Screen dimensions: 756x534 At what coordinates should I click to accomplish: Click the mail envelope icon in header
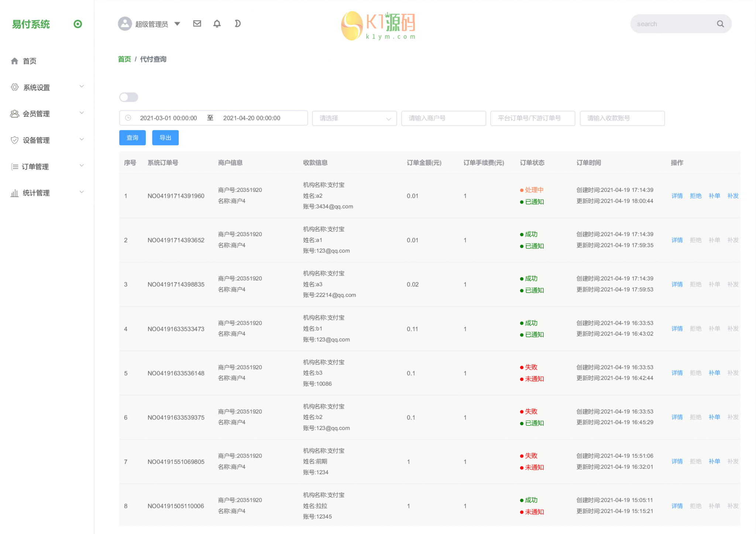tap(197, 24)
